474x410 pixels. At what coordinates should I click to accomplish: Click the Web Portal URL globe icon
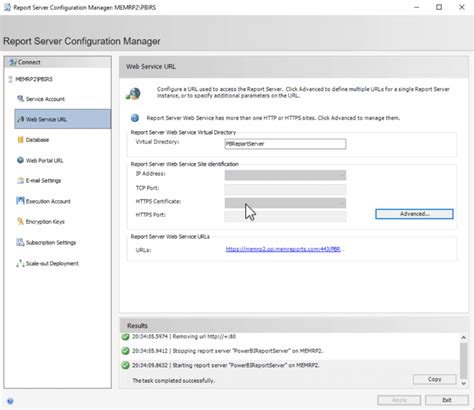pos(20,160)
